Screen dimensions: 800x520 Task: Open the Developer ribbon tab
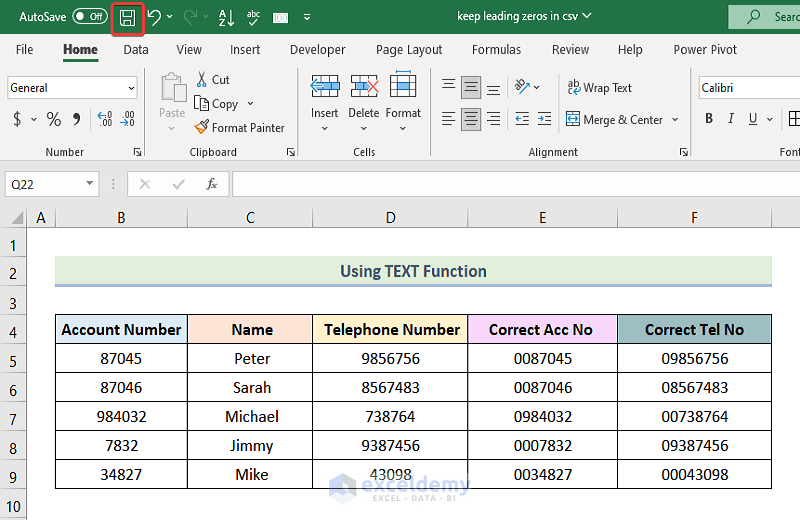point(317,49)
